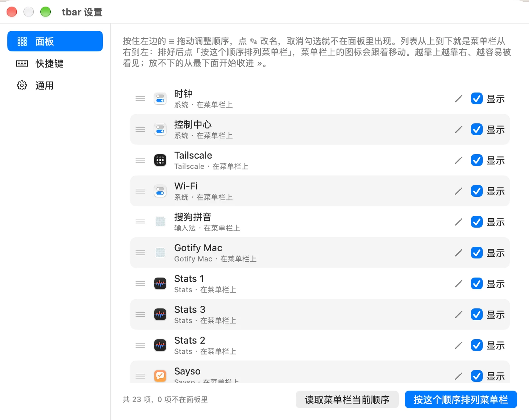
Task: Click the drag handle of the Tailscale row
Action: [140, 160]
